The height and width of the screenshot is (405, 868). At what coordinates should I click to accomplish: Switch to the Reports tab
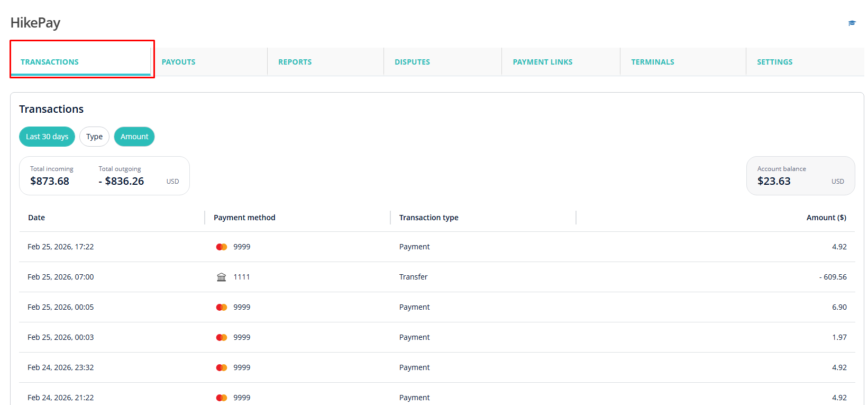pyautogui.click(x=295, y=62)
